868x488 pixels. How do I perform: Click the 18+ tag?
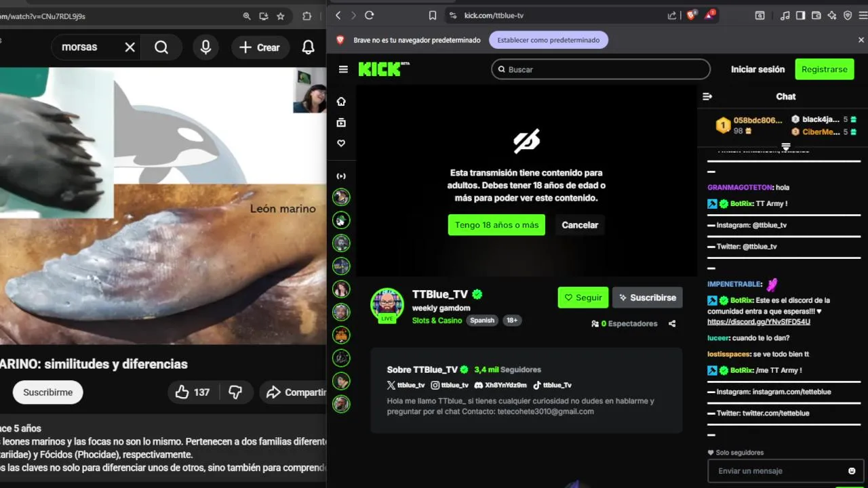(512, 321)
